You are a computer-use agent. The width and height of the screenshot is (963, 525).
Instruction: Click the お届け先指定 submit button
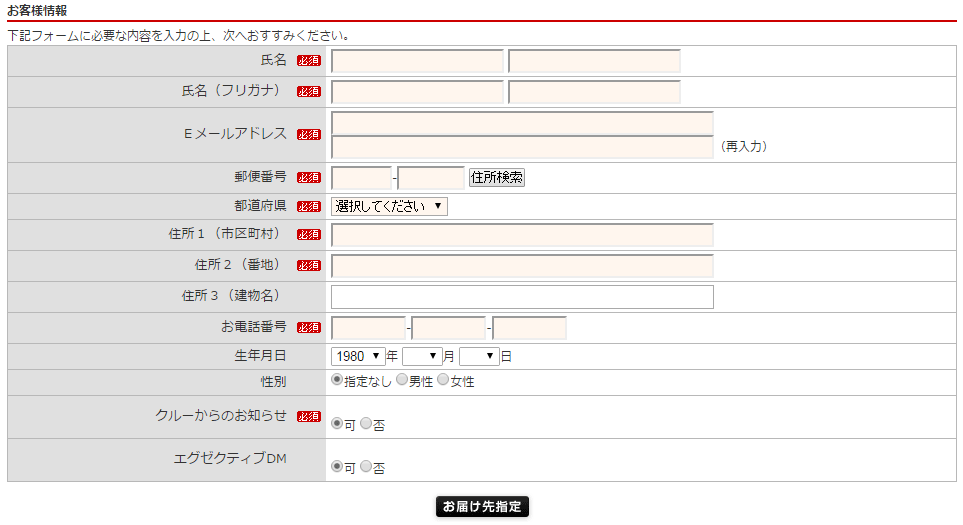click(482, 507)
